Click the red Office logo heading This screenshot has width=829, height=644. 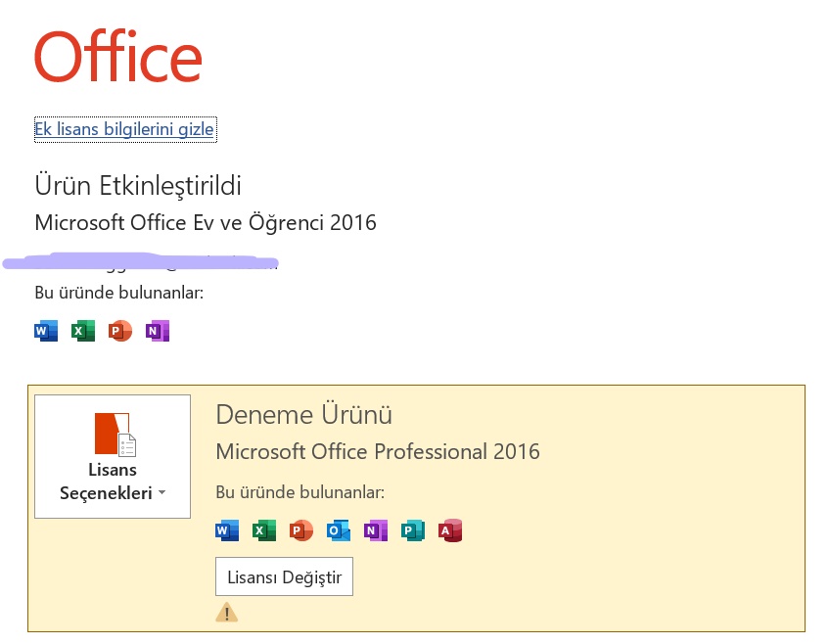point(117,57)
